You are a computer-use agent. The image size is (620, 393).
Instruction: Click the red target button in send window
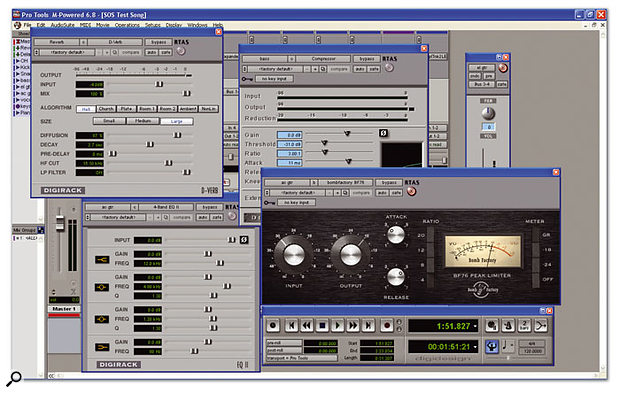(503, 68)
